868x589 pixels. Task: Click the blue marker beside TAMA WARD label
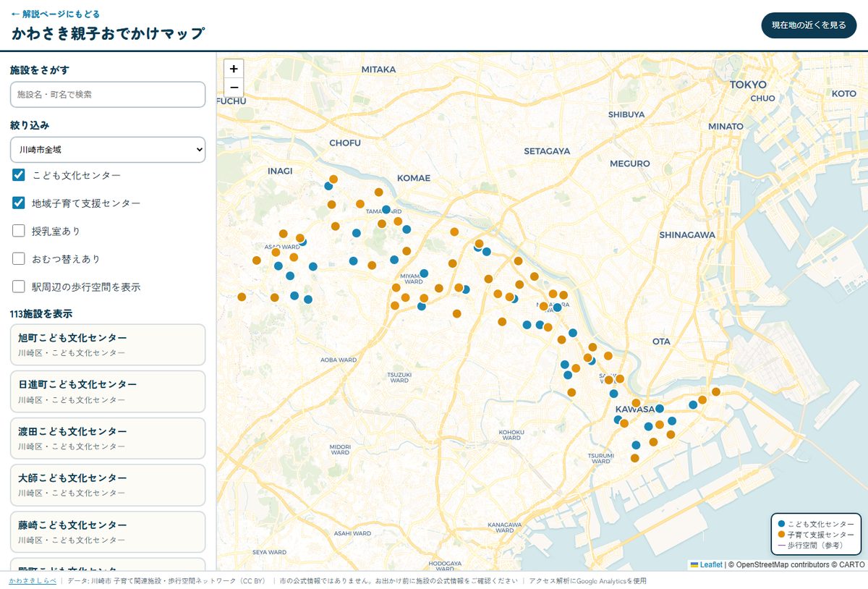pos(386,210)
